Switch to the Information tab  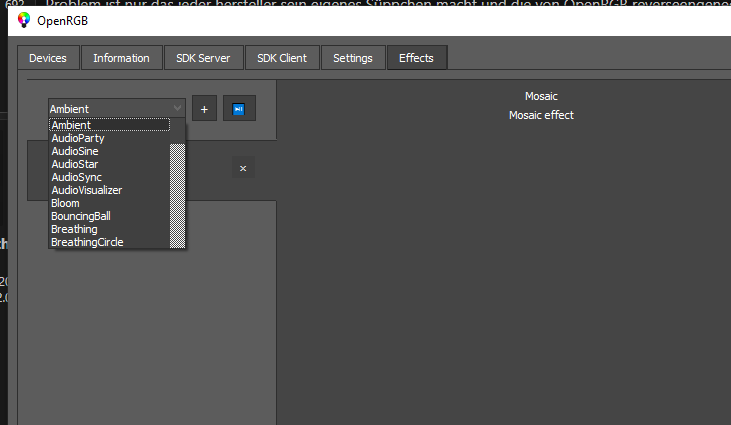121,58
